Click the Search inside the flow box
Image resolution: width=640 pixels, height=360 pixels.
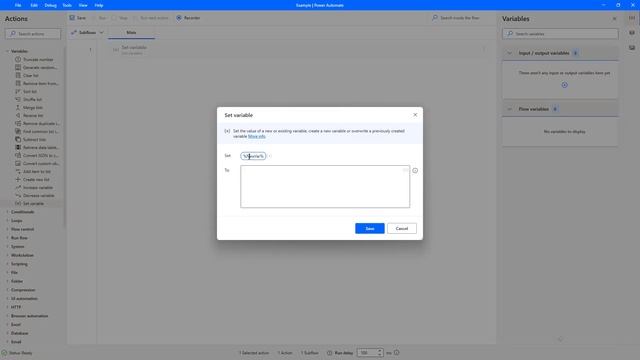[x=460, y=18]
